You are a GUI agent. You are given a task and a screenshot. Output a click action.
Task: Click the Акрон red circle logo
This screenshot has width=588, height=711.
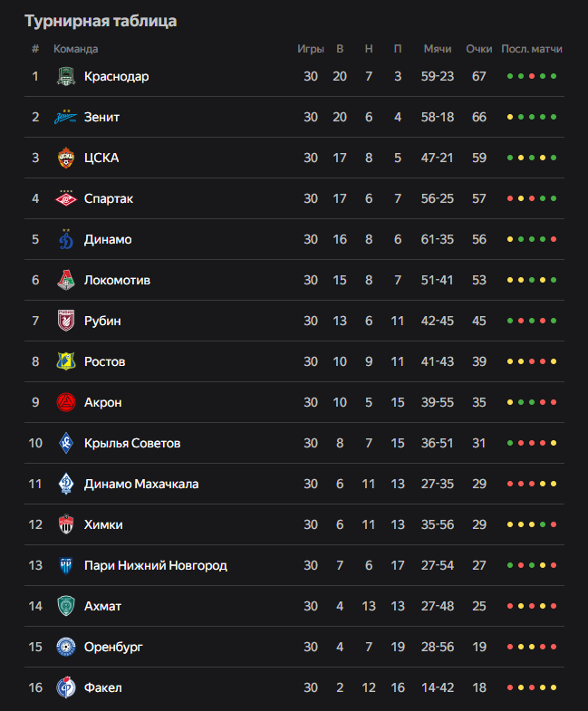66,402
